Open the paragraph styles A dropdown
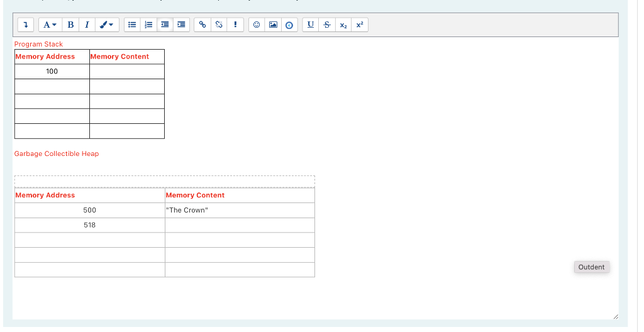This screenshot has height=332, width=644. click(x=50, y=25)
